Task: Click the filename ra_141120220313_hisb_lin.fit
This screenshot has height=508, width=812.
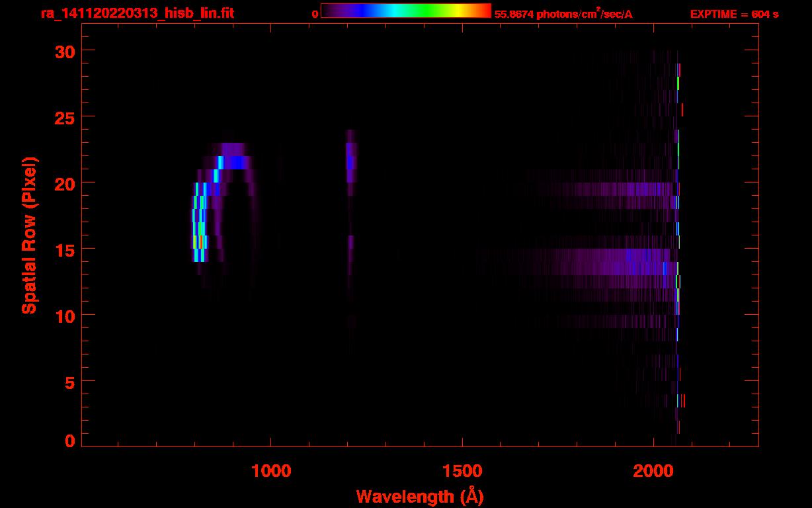Action: pyautogui.click(x=137, y=13)
